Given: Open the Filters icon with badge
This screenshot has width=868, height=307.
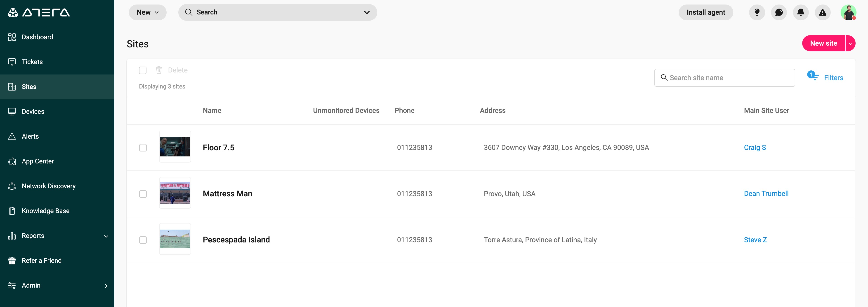Looking at the screenshot, I should [x=813, y=76].
